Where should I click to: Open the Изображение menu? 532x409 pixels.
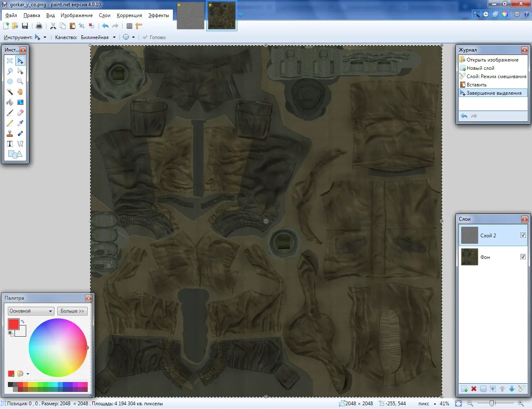[x=76, y=15]
